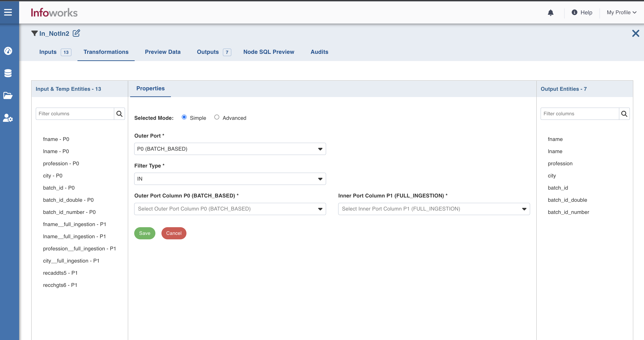644x340 pixels.
Task: Select output entity 'lname'
Action: (x=555, y=152)
